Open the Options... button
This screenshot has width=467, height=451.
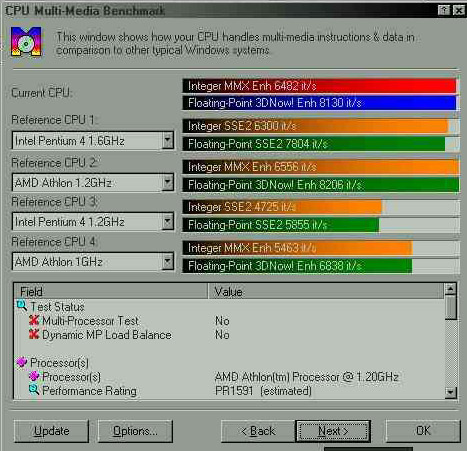coord(135,431)
